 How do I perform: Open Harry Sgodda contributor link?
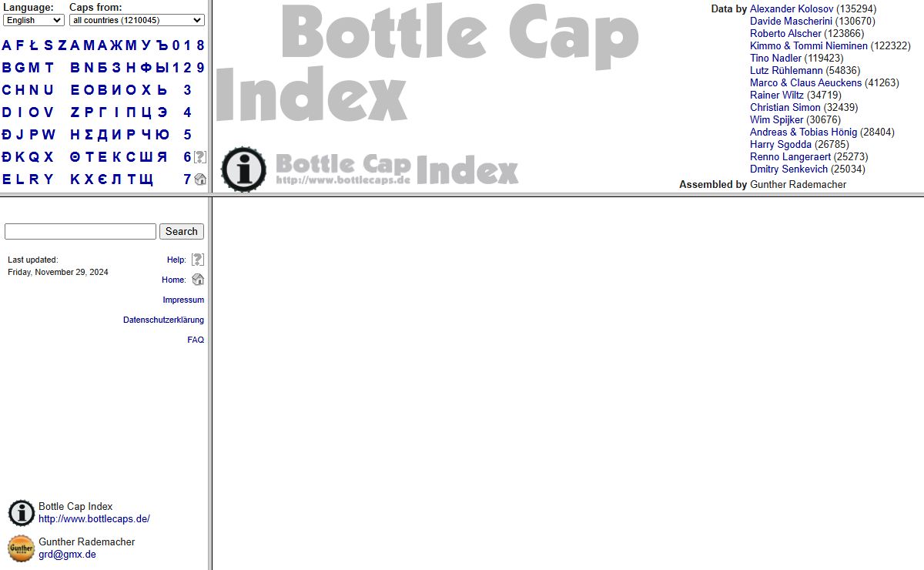pos(781,145)
